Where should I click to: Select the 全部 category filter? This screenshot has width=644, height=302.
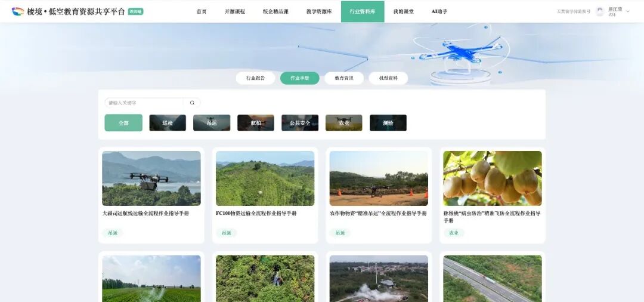pyautogui.click(x=123, y=123)
